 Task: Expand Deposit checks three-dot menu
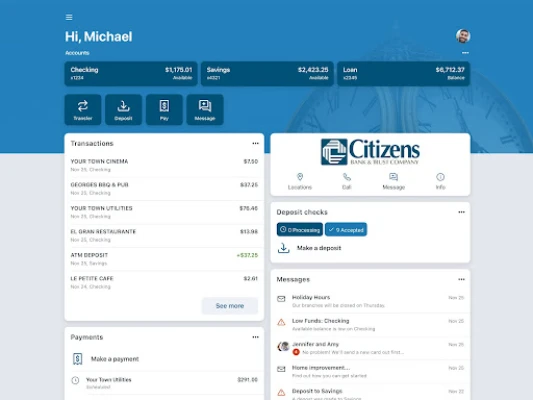click(x=461, y=212)
